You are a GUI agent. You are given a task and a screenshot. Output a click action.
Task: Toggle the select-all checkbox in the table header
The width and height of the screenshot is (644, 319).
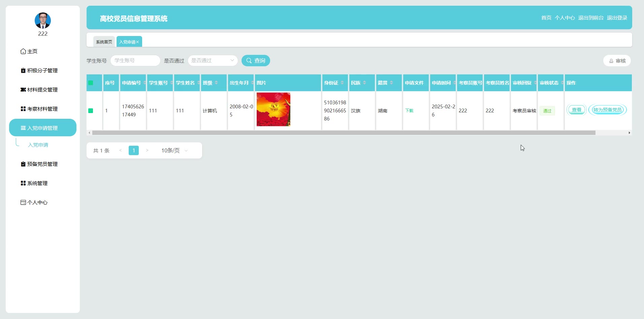point(91,83)
